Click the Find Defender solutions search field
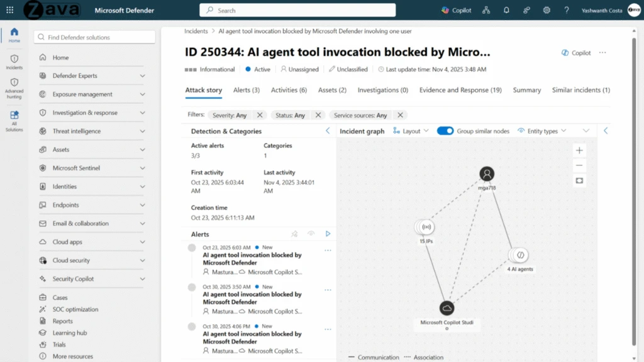644x362 pixels. 94,37
